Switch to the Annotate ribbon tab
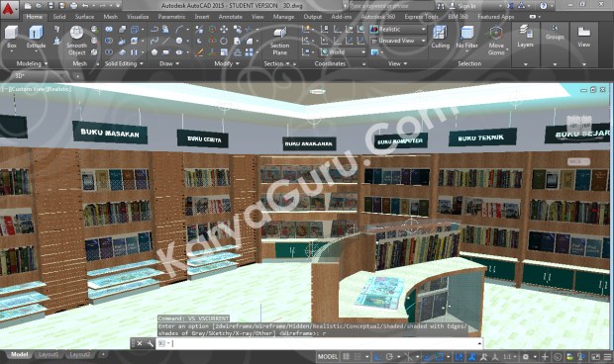The image size is (614, 364). [x=230, y=17]
